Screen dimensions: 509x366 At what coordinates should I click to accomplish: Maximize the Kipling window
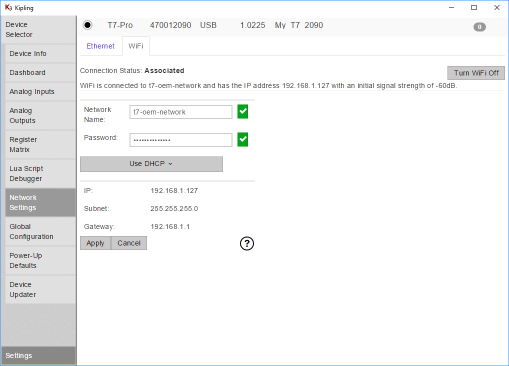point(474,7)
